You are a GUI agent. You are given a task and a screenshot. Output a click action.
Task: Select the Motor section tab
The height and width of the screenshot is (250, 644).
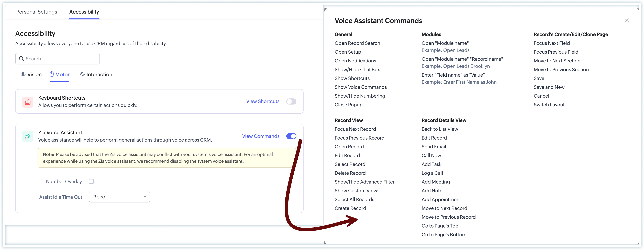point(62,74)
